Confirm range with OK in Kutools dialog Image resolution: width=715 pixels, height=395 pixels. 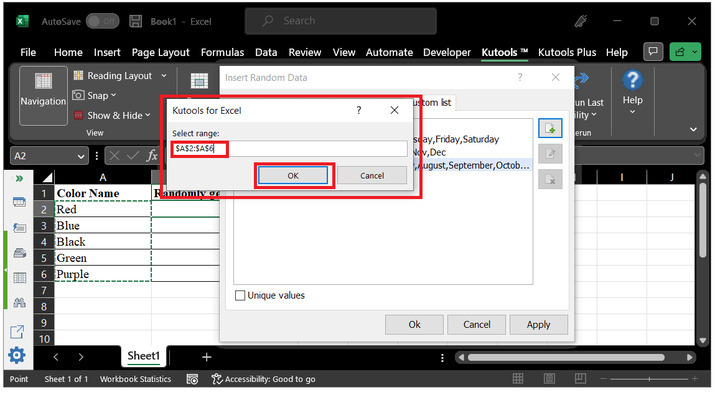tap(293, 176)
